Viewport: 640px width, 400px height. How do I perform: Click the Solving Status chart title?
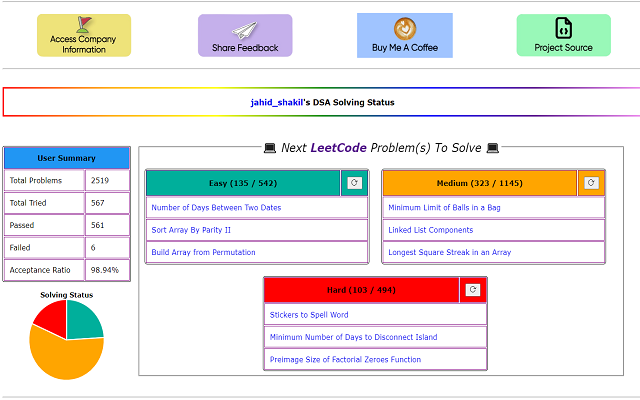tap(67, 295)
